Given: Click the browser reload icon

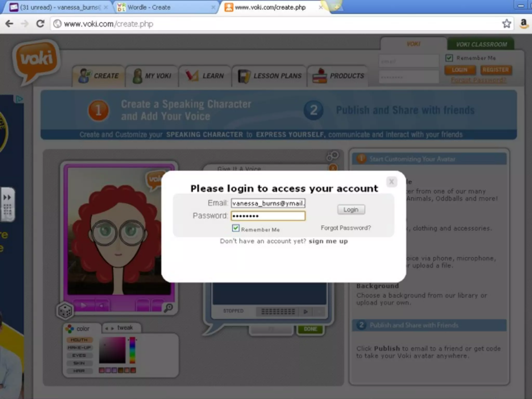Looking at the screenshot, I should (40, 24).
